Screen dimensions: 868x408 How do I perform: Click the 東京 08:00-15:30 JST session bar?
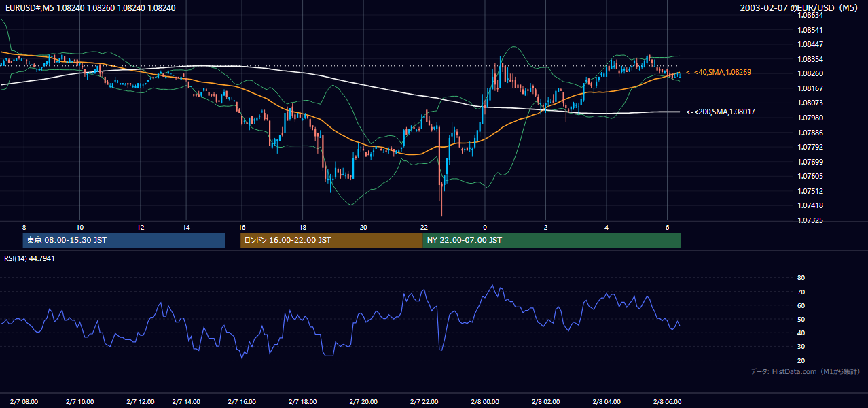tap(124, 240)
